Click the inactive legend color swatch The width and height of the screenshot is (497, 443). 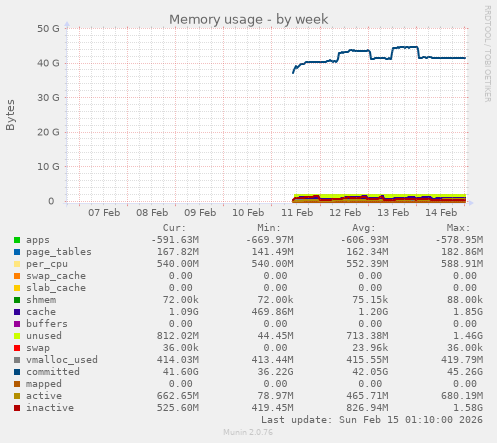(x=17, y=408)
